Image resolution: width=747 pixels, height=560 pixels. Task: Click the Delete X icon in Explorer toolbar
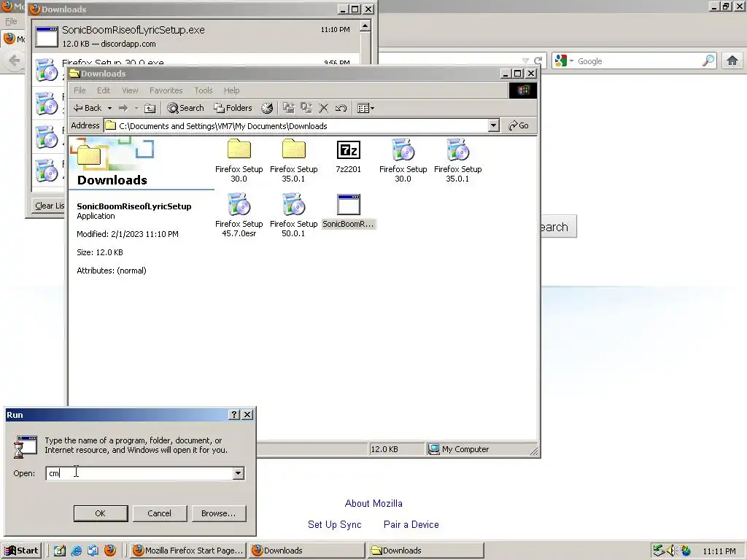click(x=323, y=108)
